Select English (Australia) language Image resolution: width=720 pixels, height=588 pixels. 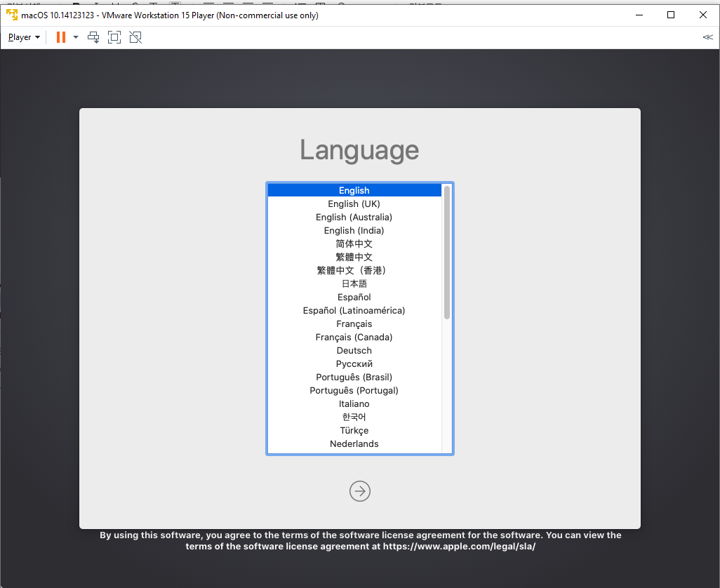tap(354, 217)
